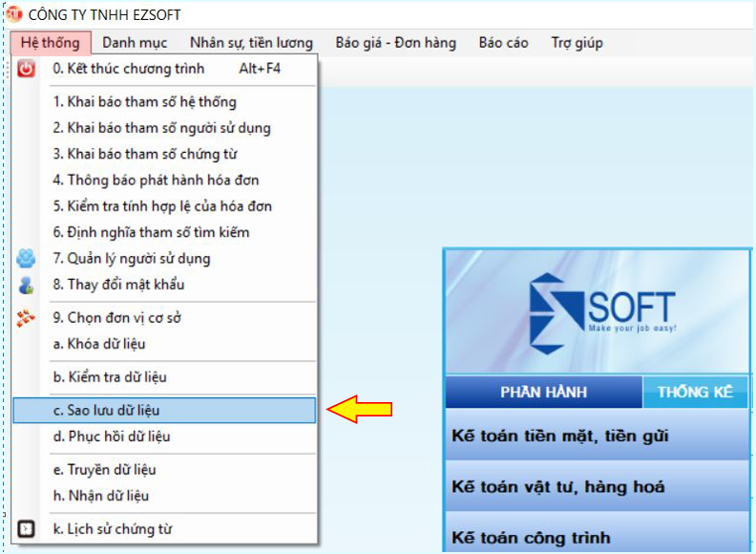Click the EZSOFT logo banner
The height and width of the screenshot is (554, 756).
pyautogui.click(x=598, y=312)
